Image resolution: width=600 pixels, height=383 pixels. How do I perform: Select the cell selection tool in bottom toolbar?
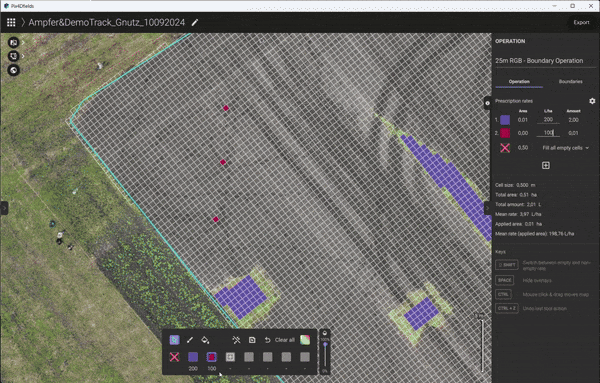[174, 340]
